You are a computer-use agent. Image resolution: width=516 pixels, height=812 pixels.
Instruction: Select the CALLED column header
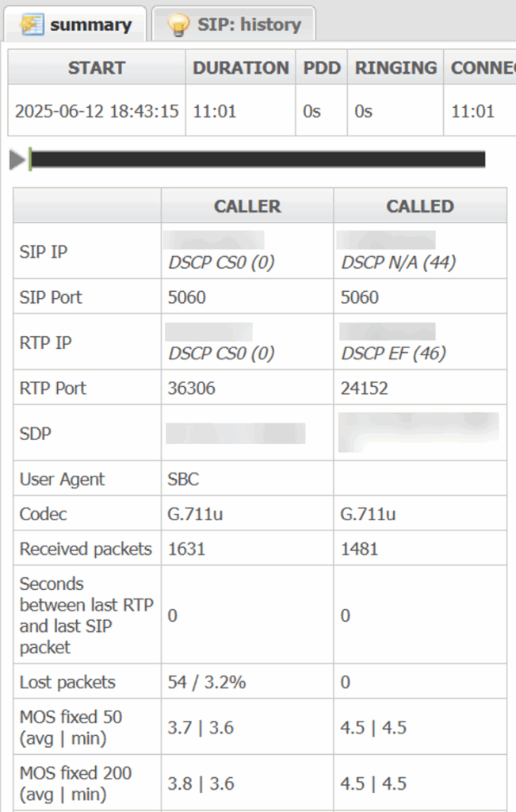coord(420,206)
